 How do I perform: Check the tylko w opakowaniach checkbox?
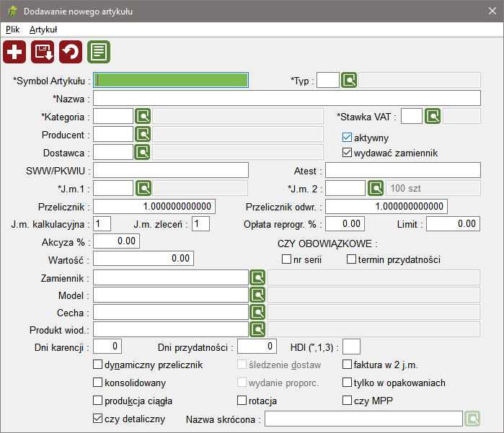click(347, 383)
